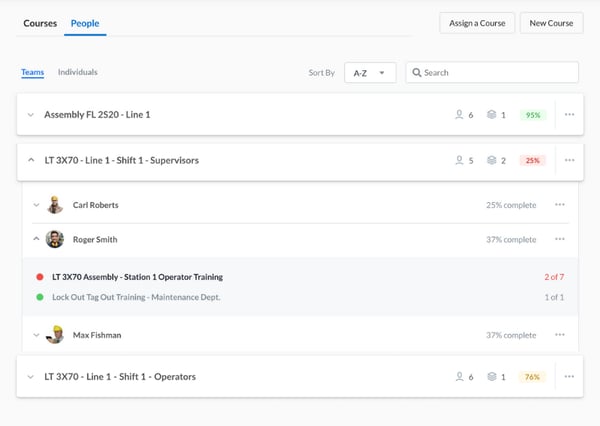Click Roger Smith's profile avatar
Viewport: 600px width, 426px height.
[55, 240]
